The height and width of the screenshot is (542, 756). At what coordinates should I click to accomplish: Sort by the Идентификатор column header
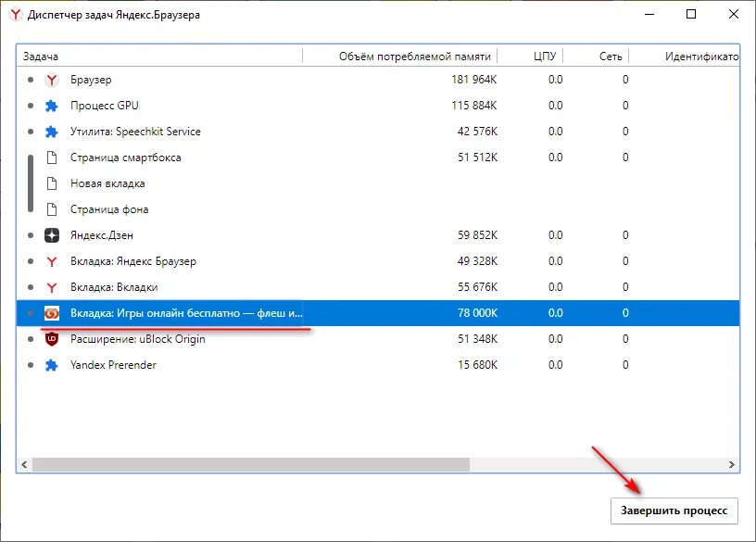click(684, 57)
